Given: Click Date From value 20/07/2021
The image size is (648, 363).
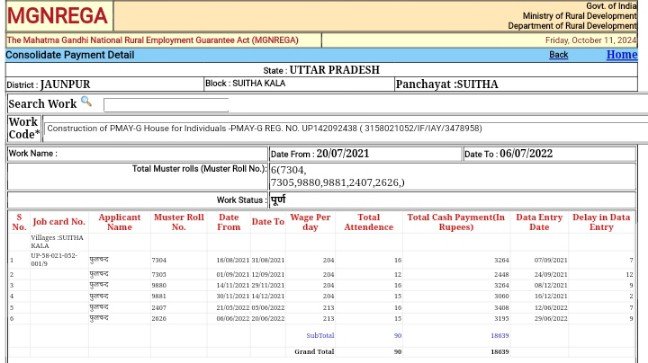Looking at the screenshot, I should tap(343, 154).
